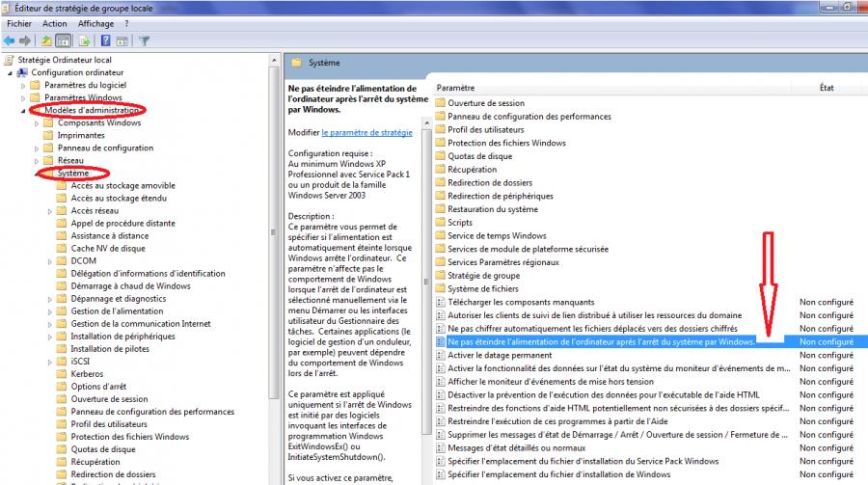Click the policy icon beside Afficher le moniteur d'événements
The width and height of the screenshot is (868, 485).
coord(441,382)
